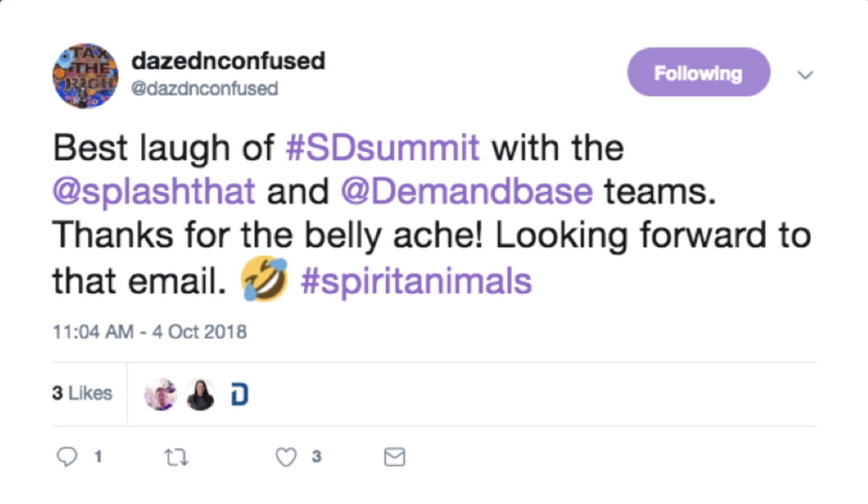Like the tweet with the heart icon
868x504 pixels.
pyautogui.click(x=286, y=457)
